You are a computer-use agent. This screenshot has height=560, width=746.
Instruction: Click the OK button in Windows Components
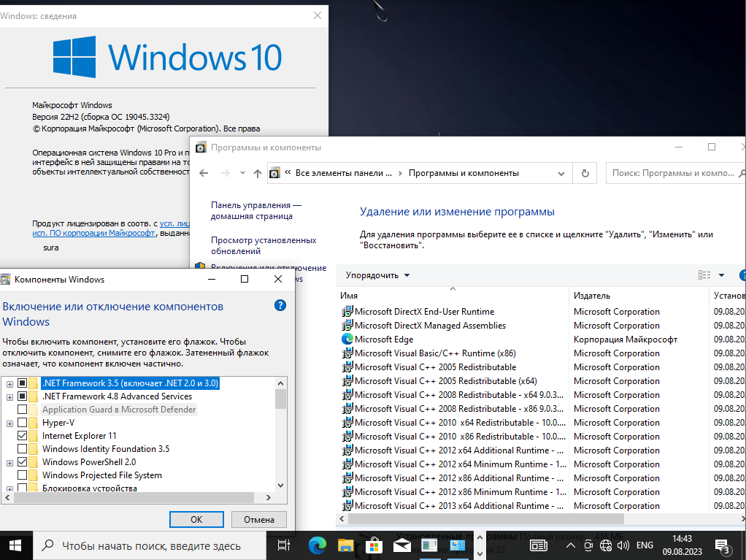[196, 519]
